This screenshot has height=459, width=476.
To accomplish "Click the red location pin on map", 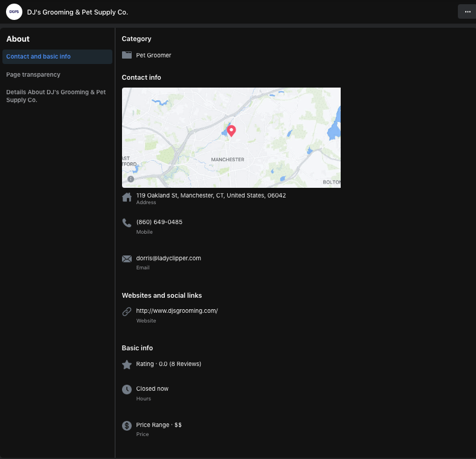I will pyautogui.click(x=231, y=131).
